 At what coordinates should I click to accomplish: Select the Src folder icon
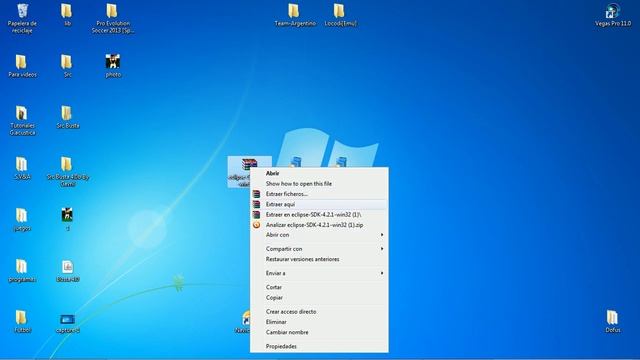point(67,66)
